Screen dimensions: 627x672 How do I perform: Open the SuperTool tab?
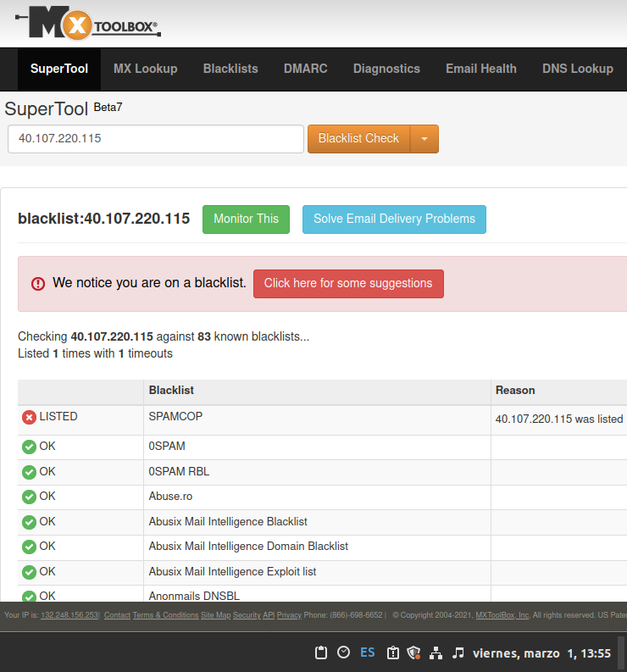[x=59, y=69]
